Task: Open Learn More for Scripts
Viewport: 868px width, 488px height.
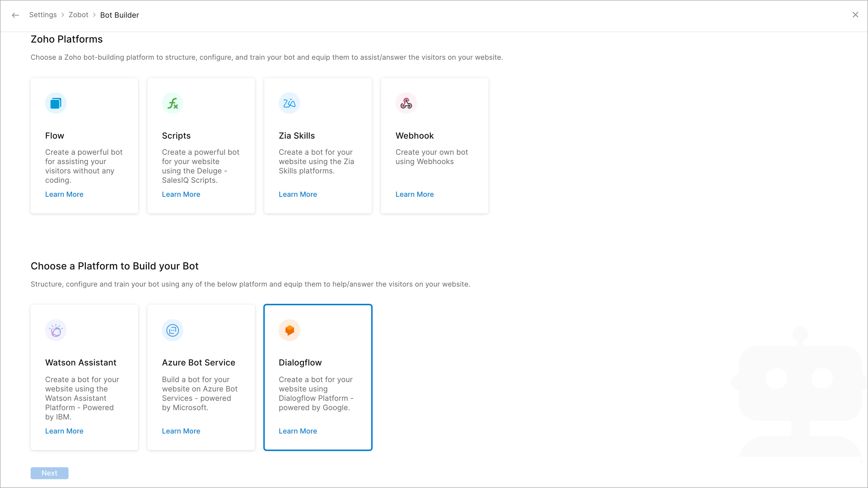Action: (181, 194)
